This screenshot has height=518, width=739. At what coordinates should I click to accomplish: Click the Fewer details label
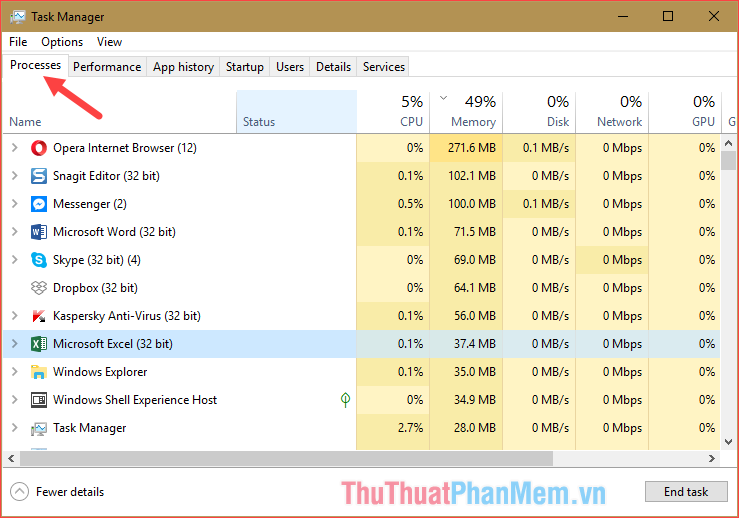pos(70,492)
